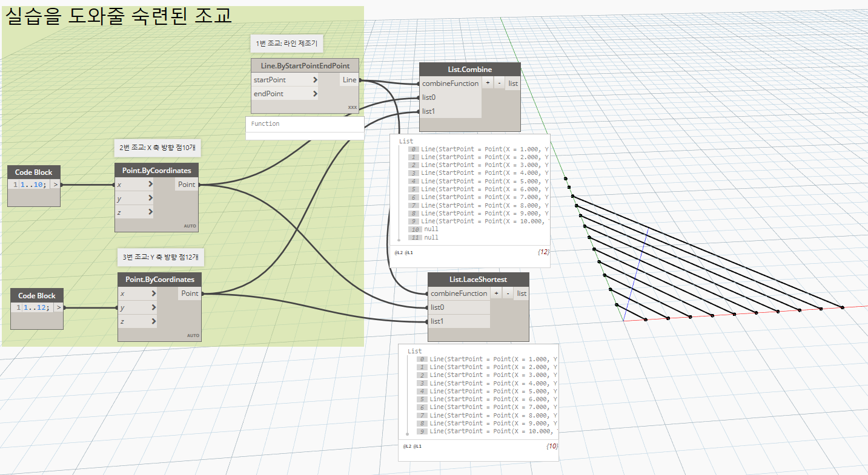This screenshot has width=868, height=475.
Task: Select Point output port of upper Point.ByCoordinates
Action: [x=187, y=185]
